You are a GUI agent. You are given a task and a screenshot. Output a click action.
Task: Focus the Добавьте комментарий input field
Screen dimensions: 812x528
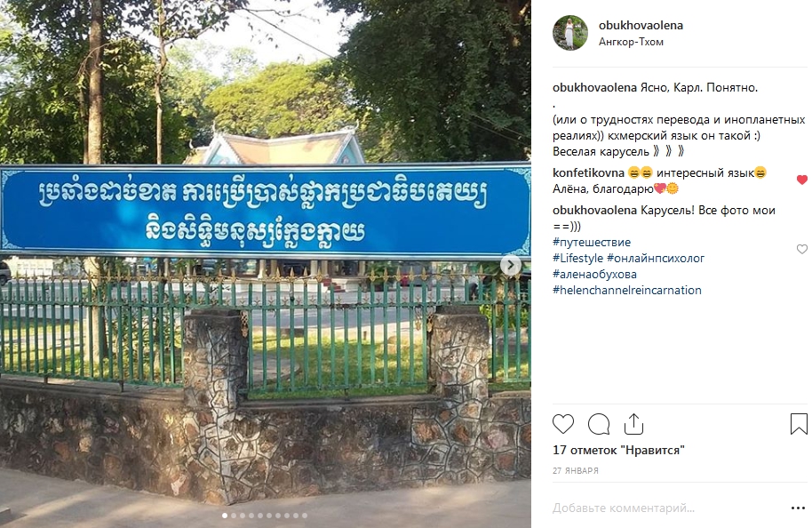pyautogui.click(x=668, y=508)
